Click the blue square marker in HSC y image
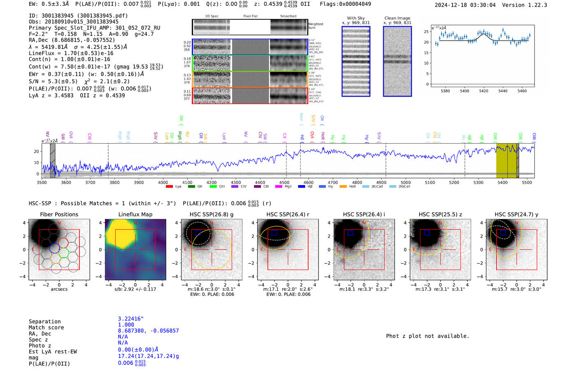The width and height of the screenshot is (576, 392). click(x=503, y=233)
